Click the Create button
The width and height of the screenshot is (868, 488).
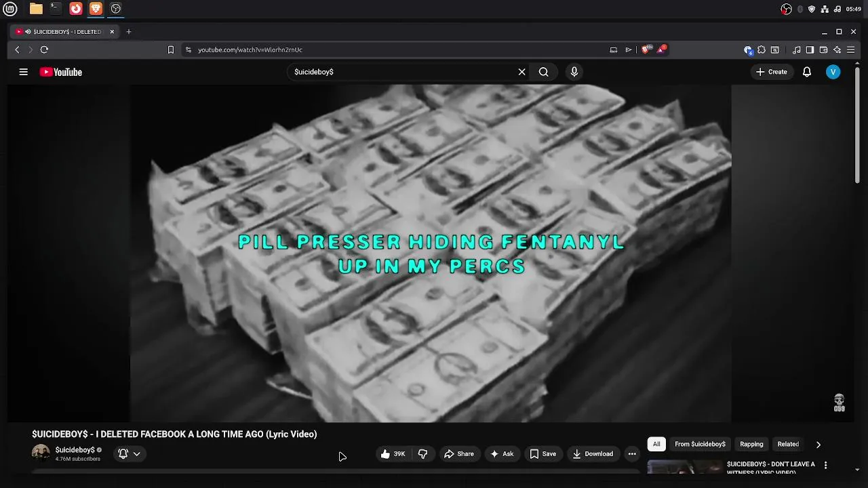[x=772, y=72]
